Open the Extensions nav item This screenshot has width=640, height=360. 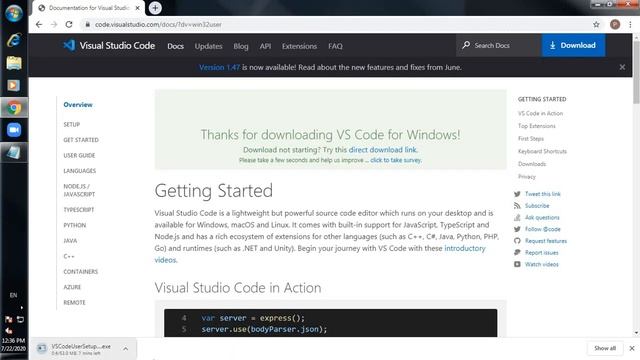299,46
